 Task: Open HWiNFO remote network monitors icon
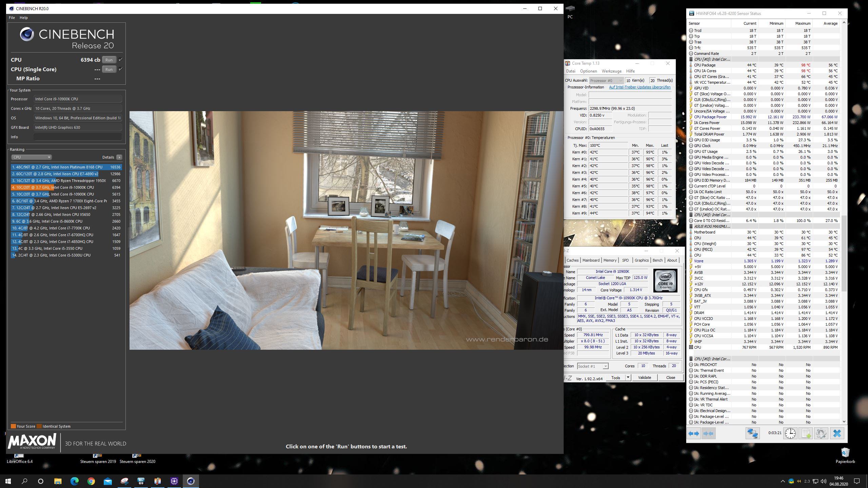752,433
